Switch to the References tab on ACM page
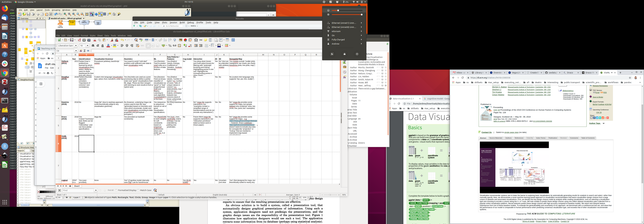Screen dimensions: 644x224 519,138
